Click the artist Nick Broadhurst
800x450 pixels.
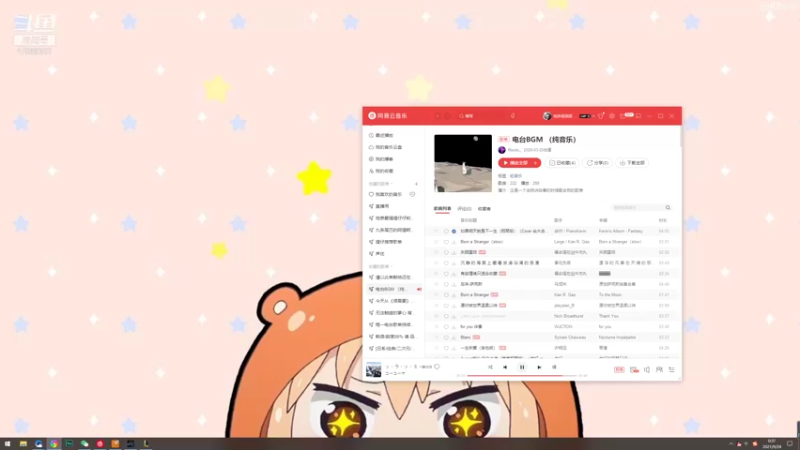568,316
